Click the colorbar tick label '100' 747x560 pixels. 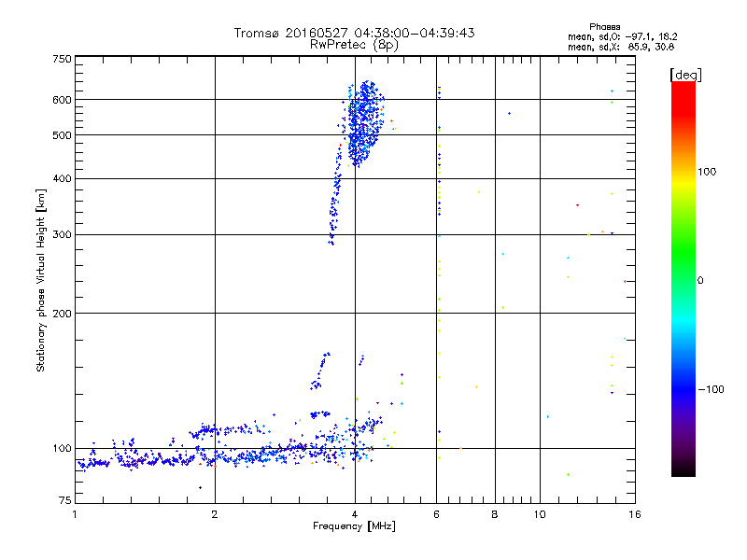[x=707, y=172]
